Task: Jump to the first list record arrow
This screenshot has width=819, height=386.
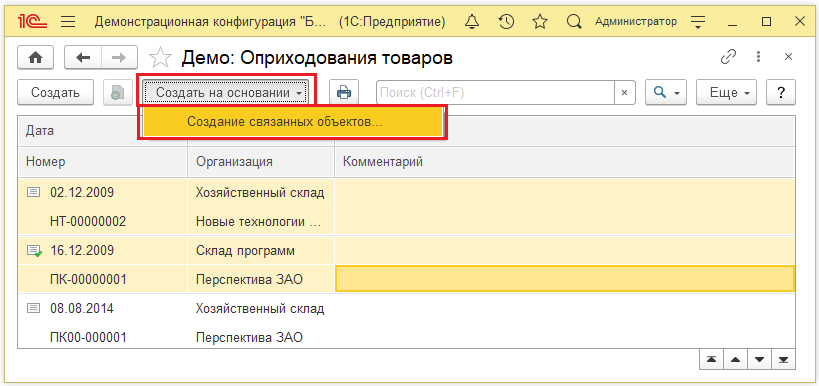Action: pyautogui.click(x=711, y=359)
